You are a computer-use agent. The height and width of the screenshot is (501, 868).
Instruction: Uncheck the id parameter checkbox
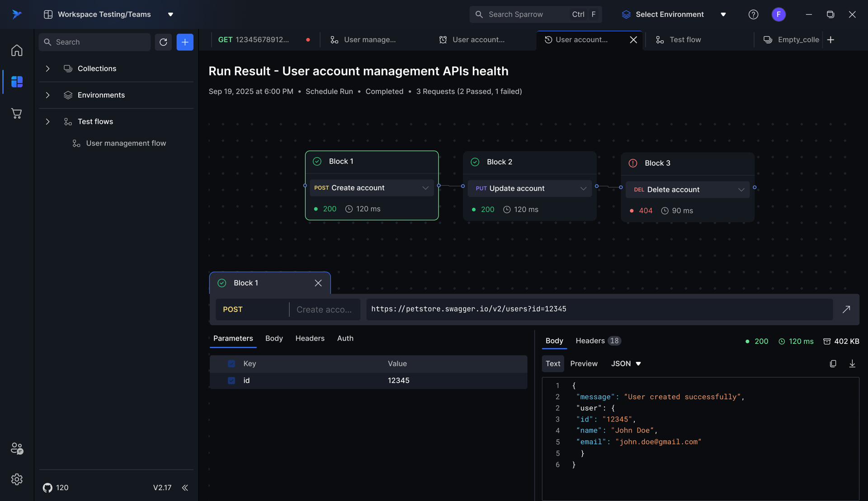pos(231,381)
